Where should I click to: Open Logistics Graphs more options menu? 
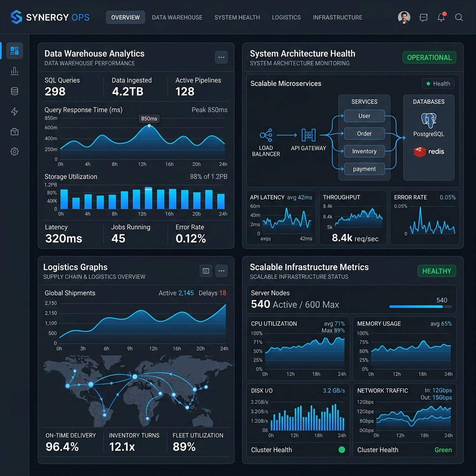(221, 271)
